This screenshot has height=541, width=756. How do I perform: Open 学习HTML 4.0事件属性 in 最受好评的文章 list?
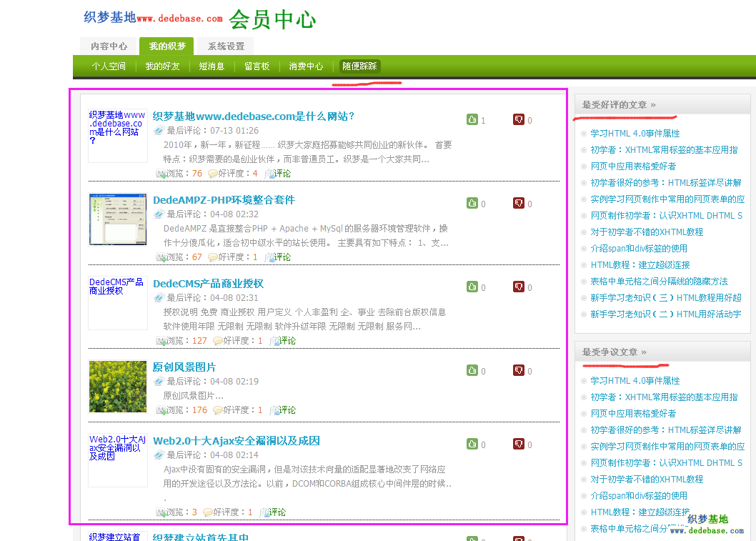coord(635,134)
